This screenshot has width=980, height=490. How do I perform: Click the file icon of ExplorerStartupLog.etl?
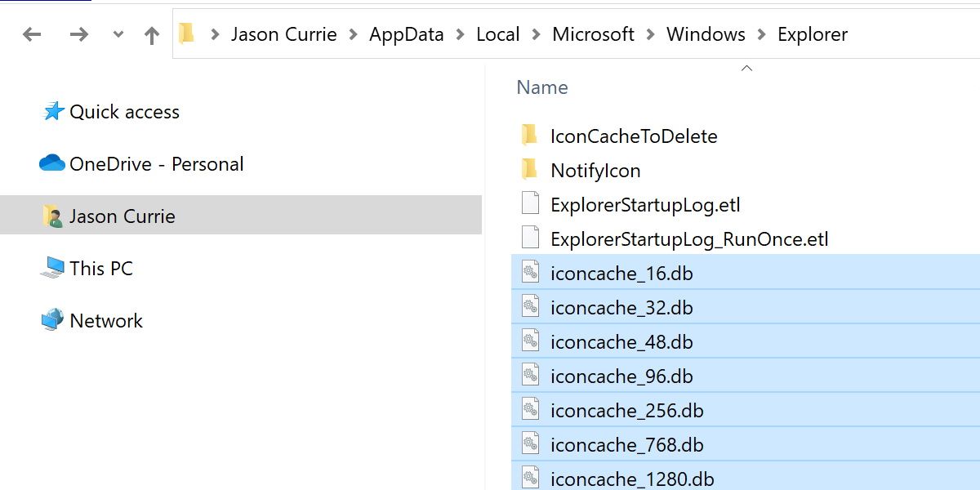tap(529, 204)
